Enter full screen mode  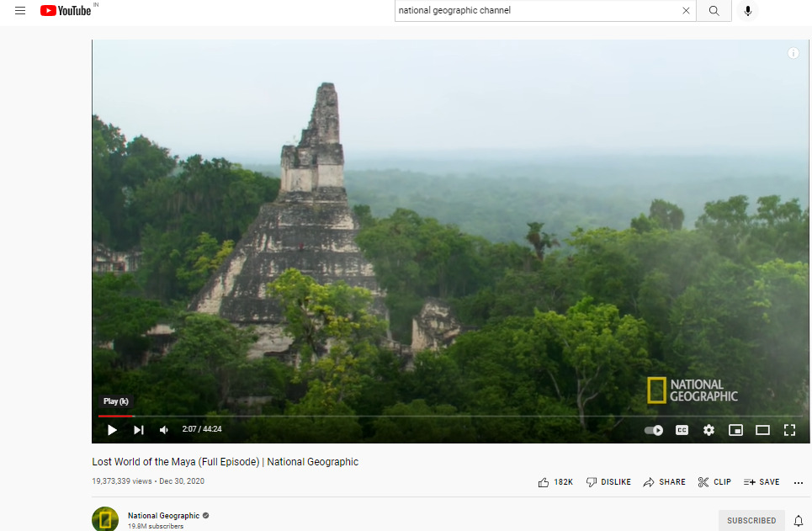pos(789,430)
